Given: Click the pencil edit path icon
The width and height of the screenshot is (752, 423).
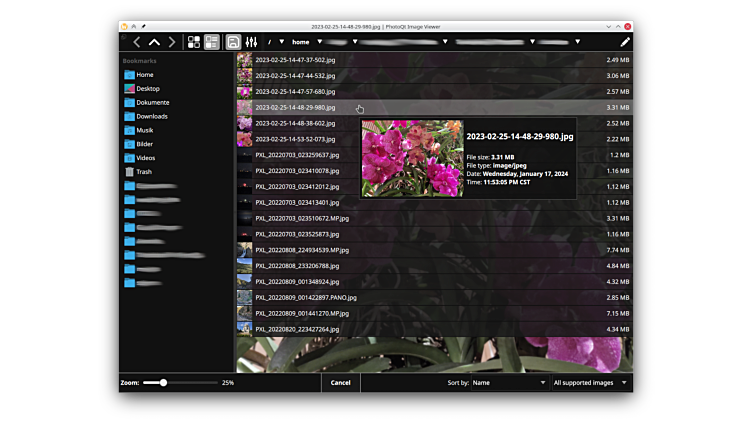Looking at the screenshot, I should pyautogui.click(x=625, y=42).
